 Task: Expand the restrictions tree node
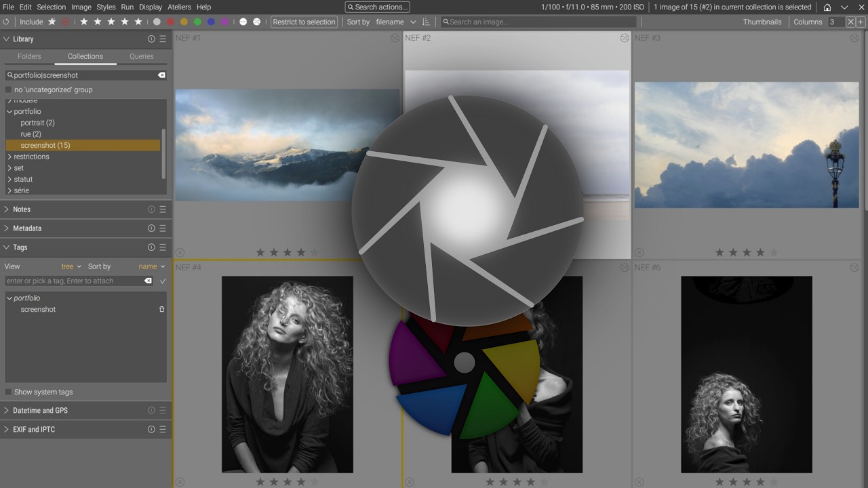point(9,157)
